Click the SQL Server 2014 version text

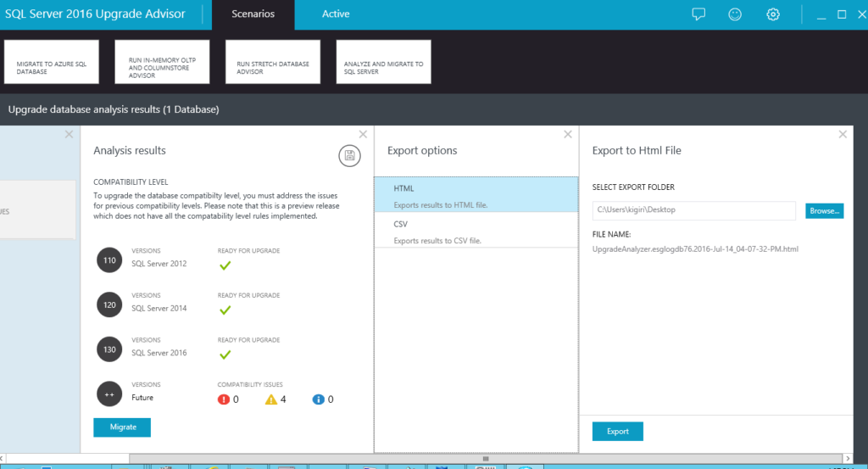159,309
